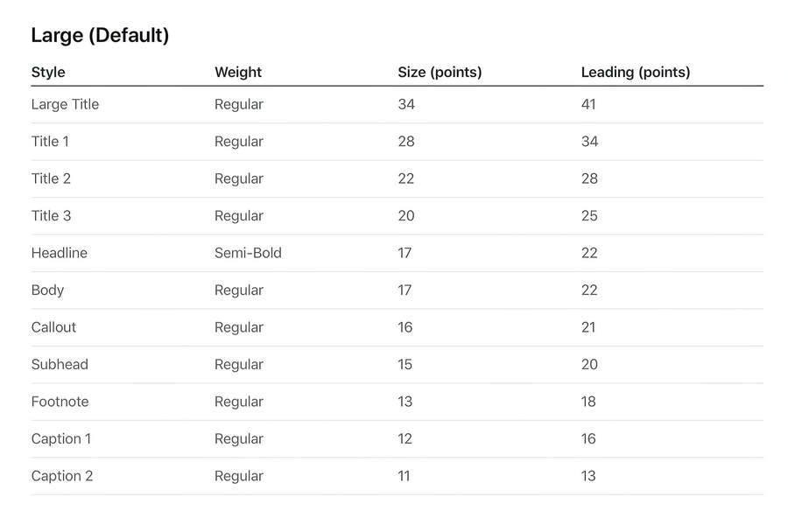Click the Large (Default) heading
Viewport: 788px width, 532px height.
(100, 36)
